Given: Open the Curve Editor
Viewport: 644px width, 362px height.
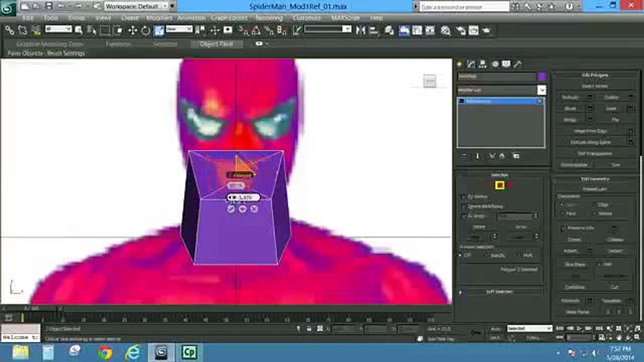Looking at the screenshot, I should (x=417, y=30).
